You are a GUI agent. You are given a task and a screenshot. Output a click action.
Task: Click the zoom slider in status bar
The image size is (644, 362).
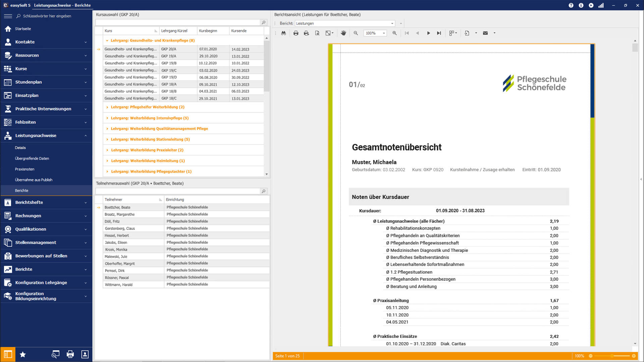[x=612, y=356]
